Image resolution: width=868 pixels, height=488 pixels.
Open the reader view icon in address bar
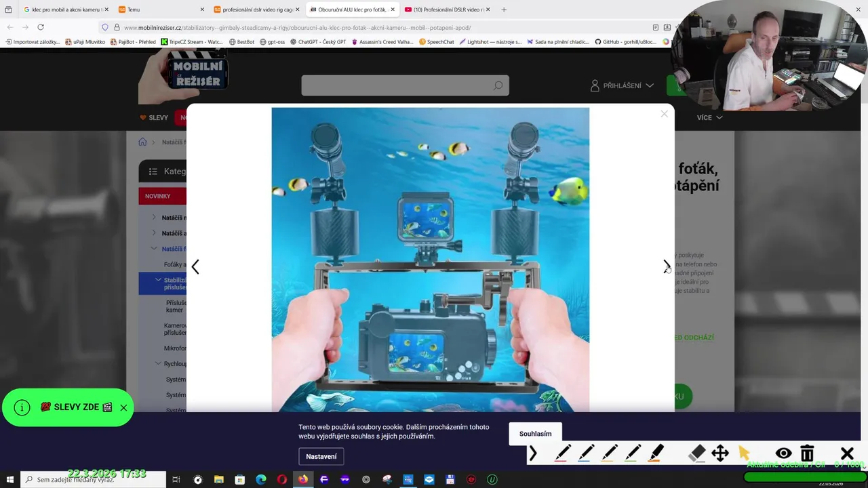tap(655, 28)
